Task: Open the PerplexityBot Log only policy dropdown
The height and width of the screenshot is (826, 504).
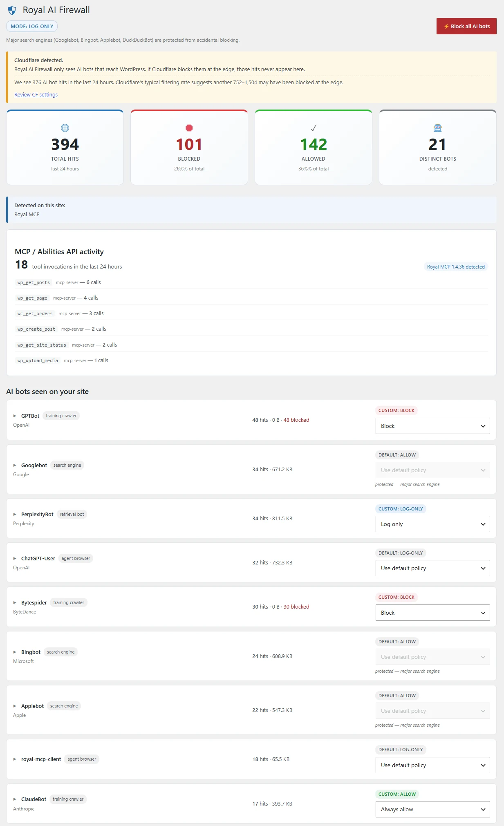Action: pyautogui.click(x=432, y=524)
